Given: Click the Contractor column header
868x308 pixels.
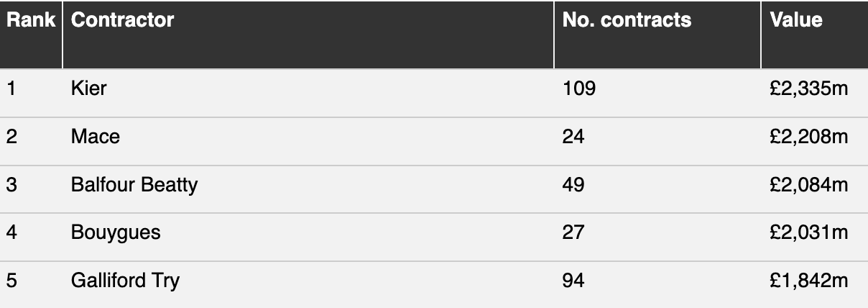Looking at the screenshot, I should pyautogui.click(x=309, y=35).
